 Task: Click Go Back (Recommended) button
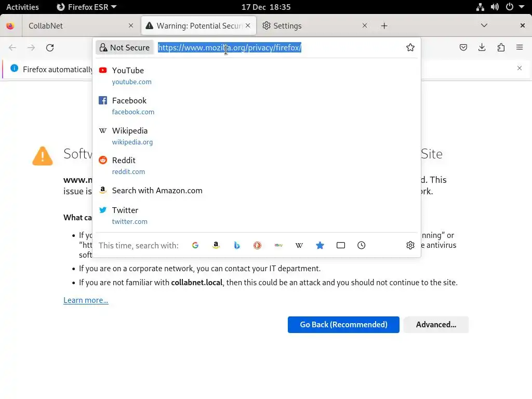(343, 325)
